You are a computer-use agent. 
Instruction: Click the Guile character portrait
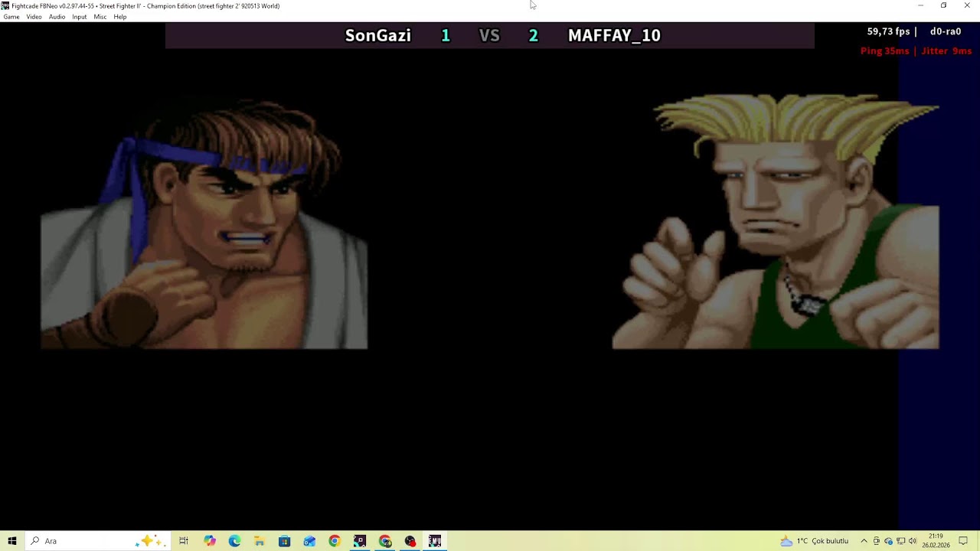tap(776, 222)
